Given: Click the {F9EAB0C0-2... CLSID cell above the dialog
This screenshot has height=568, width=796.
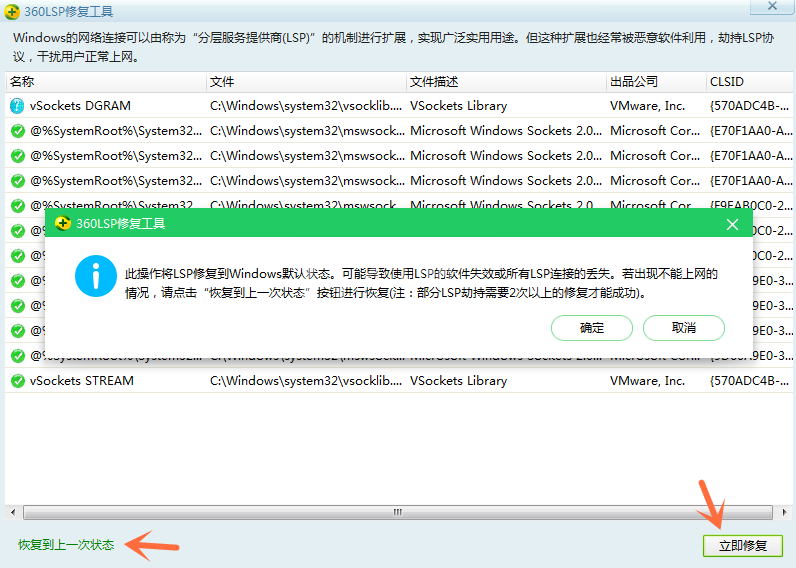Looking at the screenshot, I should tap(751, 204).
